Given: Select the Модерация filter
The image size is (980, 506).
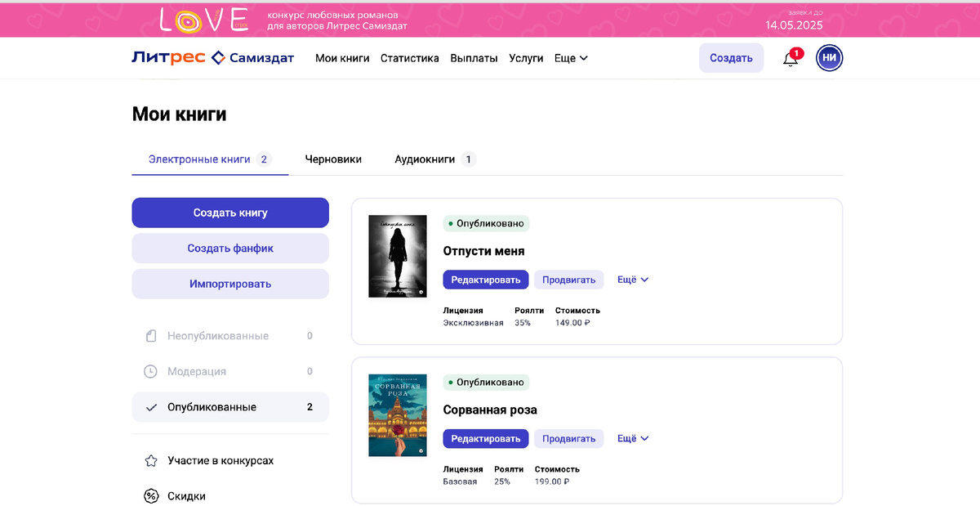Looking at the screenshot, I should [x=230, y=371].
